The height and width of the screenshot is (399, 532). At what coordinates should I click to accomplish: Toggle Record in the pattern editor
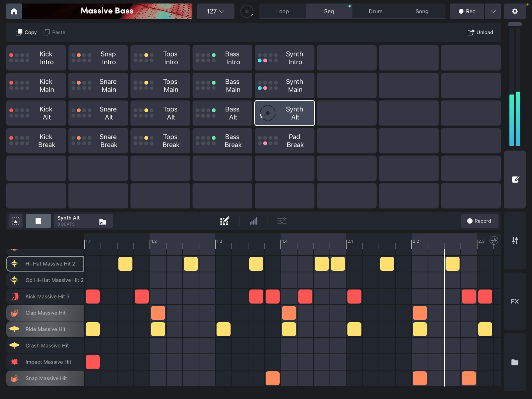click(480, 221)
